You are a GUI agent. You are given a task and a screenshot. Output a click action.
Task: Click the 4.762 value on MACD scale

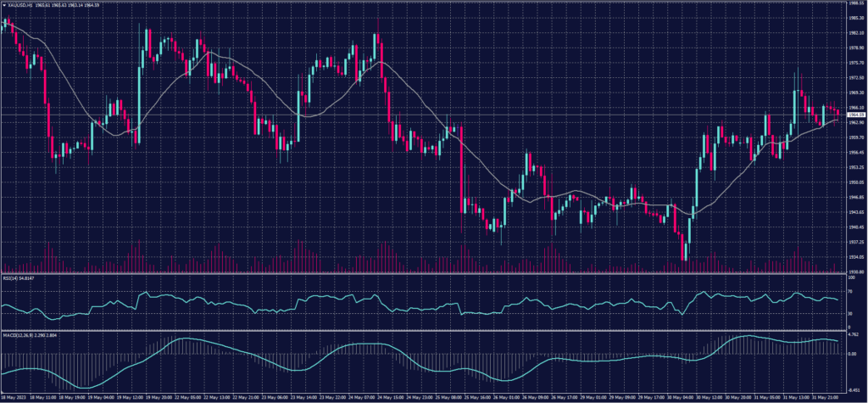click(x=854, y=336)
